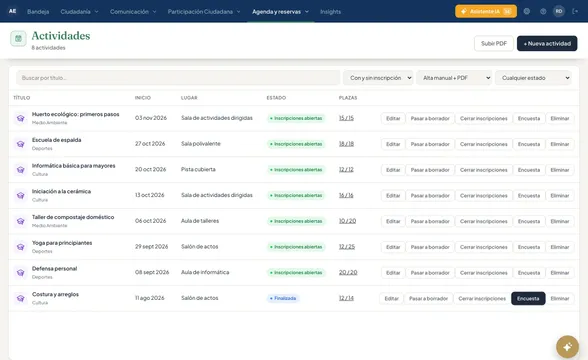Click the icon for Costura y arreglos

[x=21, y=298]
